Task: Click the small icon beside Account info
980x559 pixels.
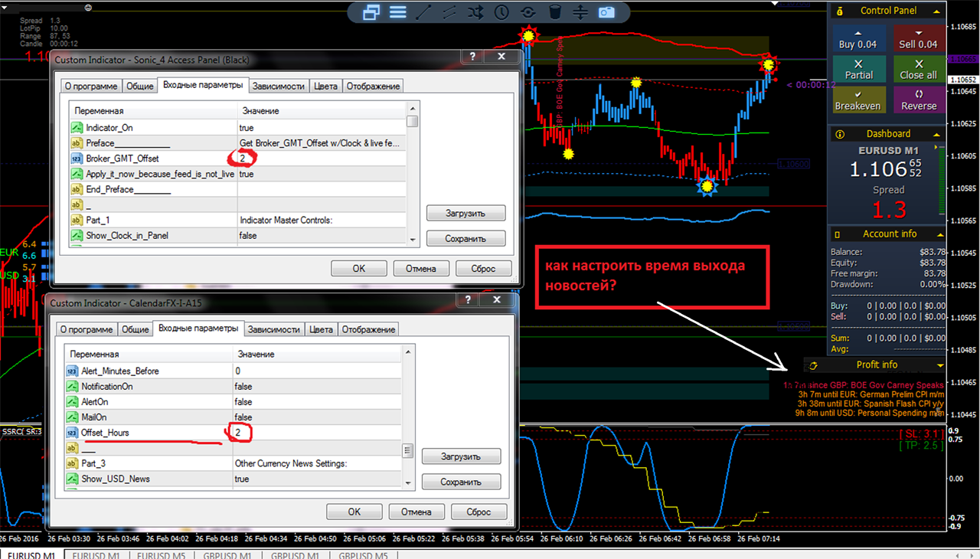Action: 838,234
